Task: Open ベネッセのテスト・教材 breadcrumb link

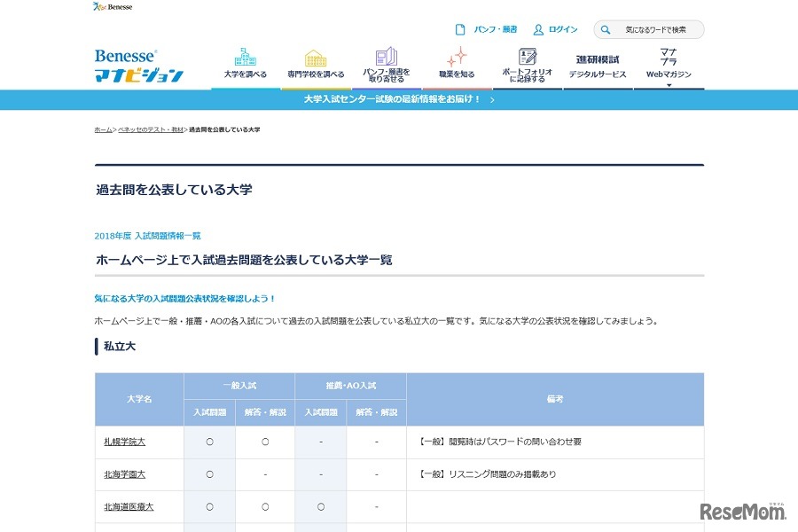Action: pos(151,129)
